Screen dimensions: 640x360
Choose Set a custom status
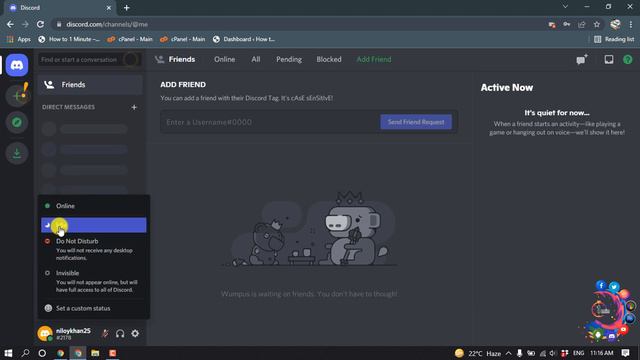coord(94,308)
